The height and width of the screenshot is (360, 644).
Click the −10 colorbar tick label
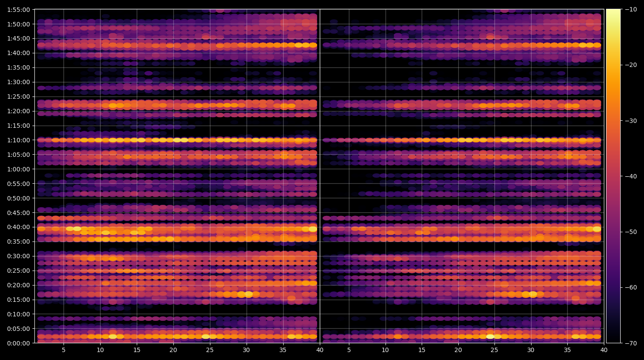(x=631, y=9)
